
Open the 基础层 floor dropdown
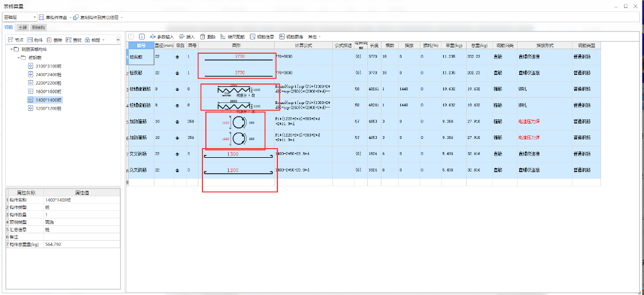[19, 17]
